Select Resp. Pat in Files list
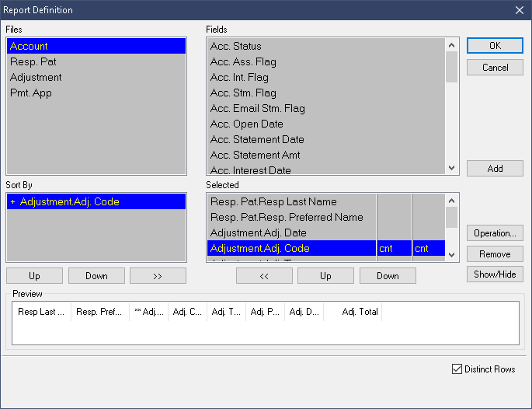This screenshot has height=409, width=532. 33,62
